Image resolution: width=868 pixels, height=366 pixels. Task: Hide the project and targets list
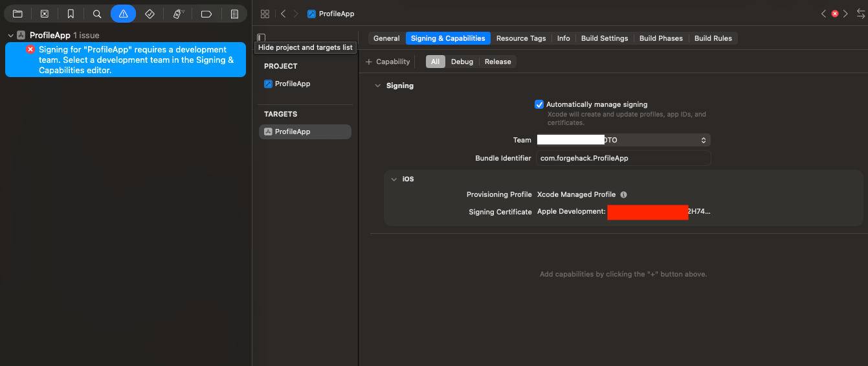pyautogui.click(x=261, y=38)
